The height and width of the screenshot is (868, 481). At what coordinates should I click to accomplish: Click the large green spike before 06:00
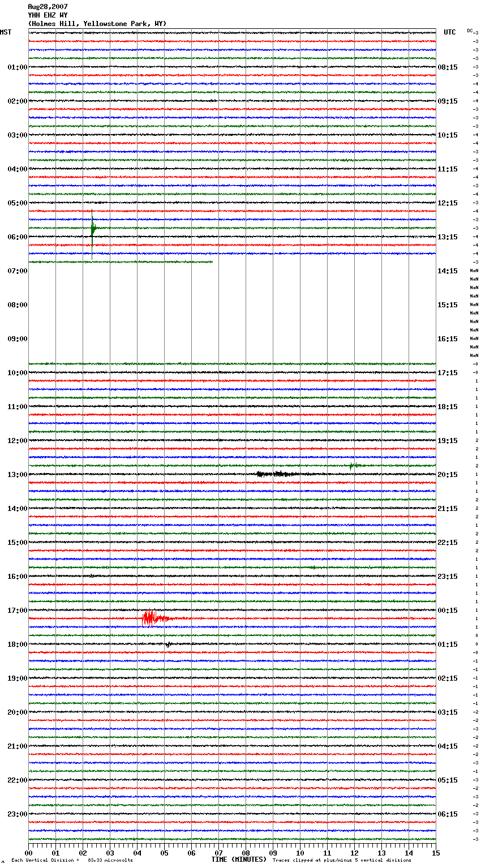(x=93, y=234)
